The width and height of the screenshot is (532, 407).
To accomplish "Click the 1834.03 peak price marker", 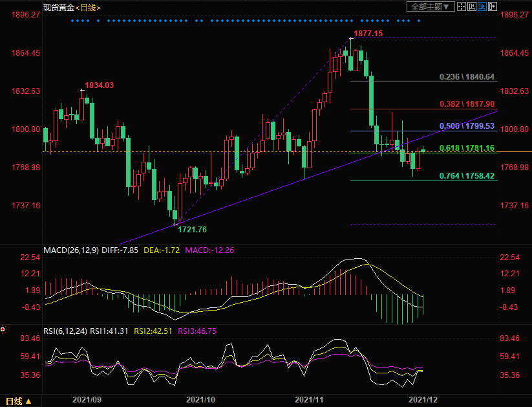I will [99, 85].
